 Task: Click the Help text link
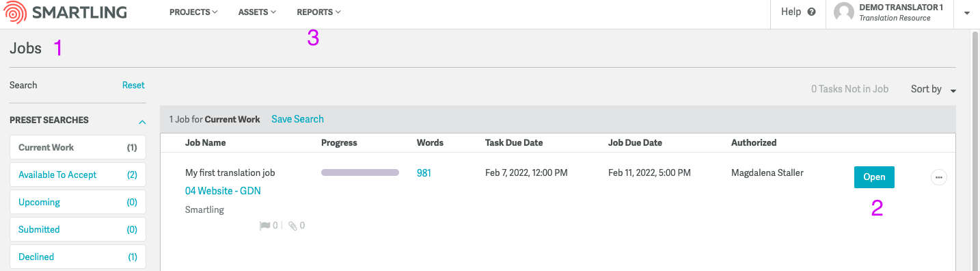[791, 12]
